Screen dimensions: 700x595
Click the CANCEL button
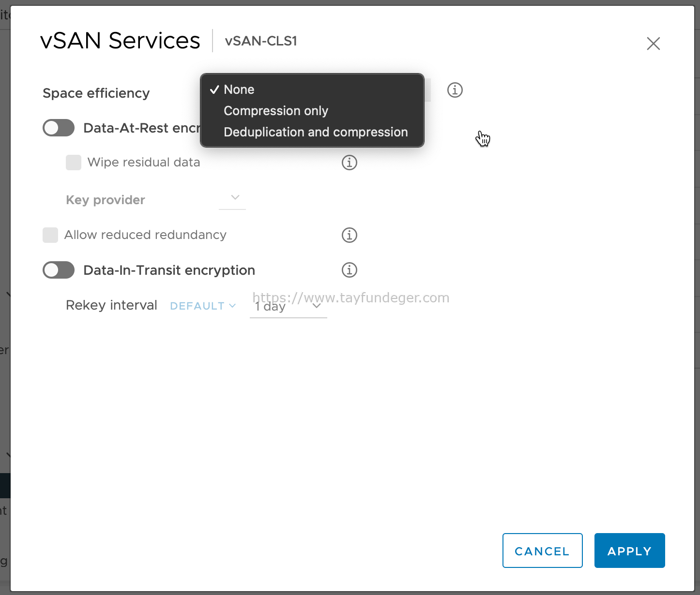tap(543, 550)
